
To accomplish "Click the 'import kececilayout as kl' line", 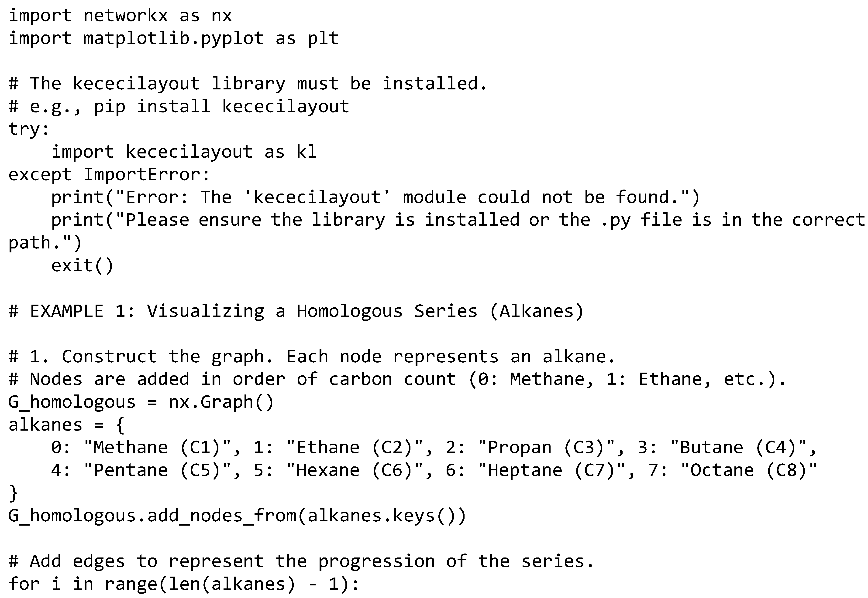I will pyautogui.click(x=184, y=152).
